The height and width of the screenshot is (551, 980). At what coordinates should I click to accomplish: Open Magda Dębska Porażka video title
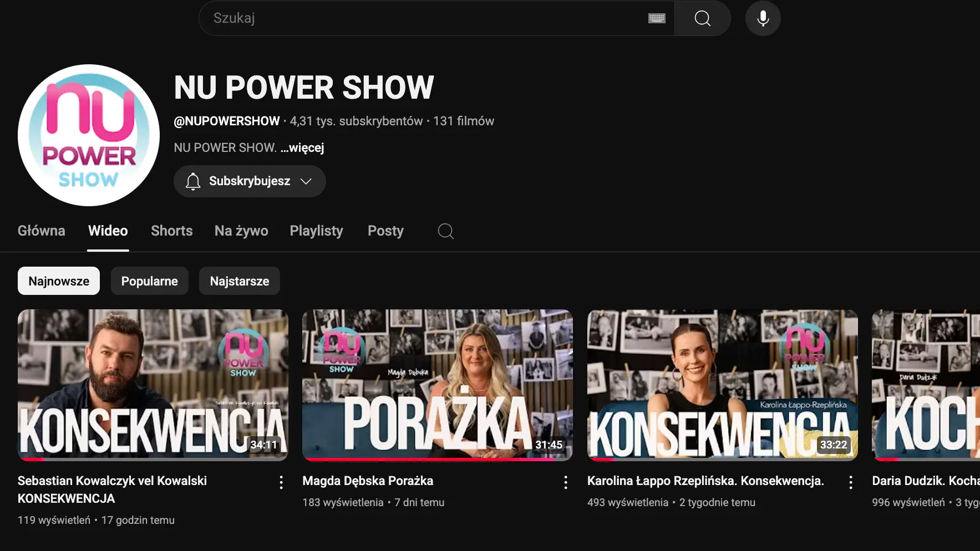[x=368, y=481]
